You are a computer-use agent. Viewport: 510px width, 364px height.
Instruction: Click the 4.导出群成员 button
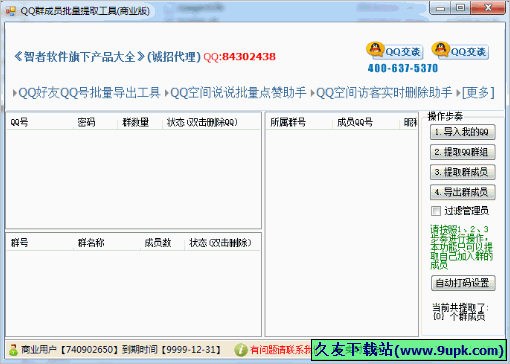pos(463,192)
